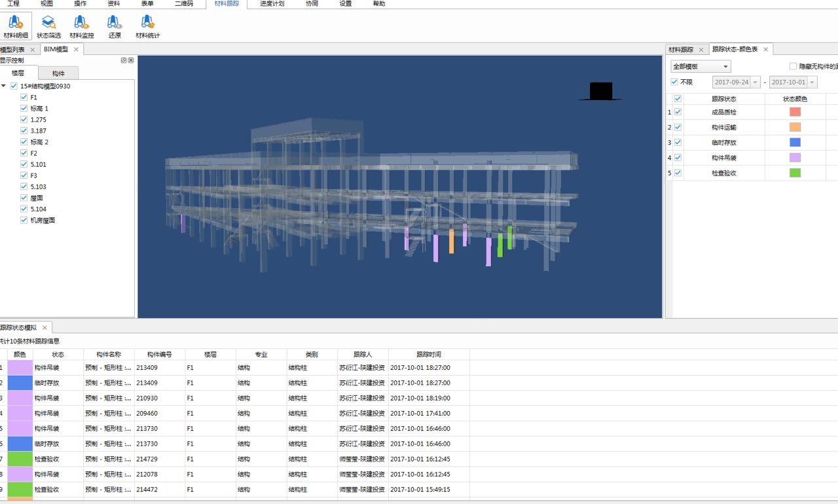Launch 材料监控 material monitoring
This screenshot has width=838, height=504.
(82, 26)
